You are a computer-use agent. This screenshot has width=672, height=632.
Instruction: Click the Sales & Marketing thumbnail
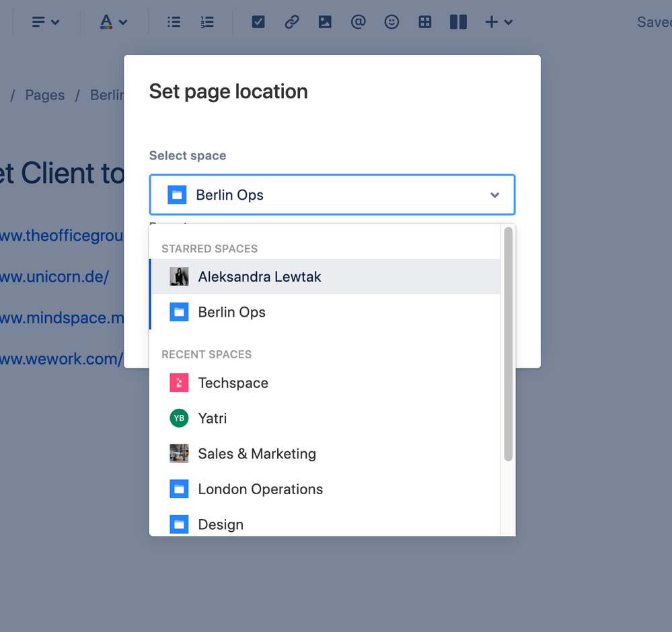pyautogui.click(x=179, y=453)
